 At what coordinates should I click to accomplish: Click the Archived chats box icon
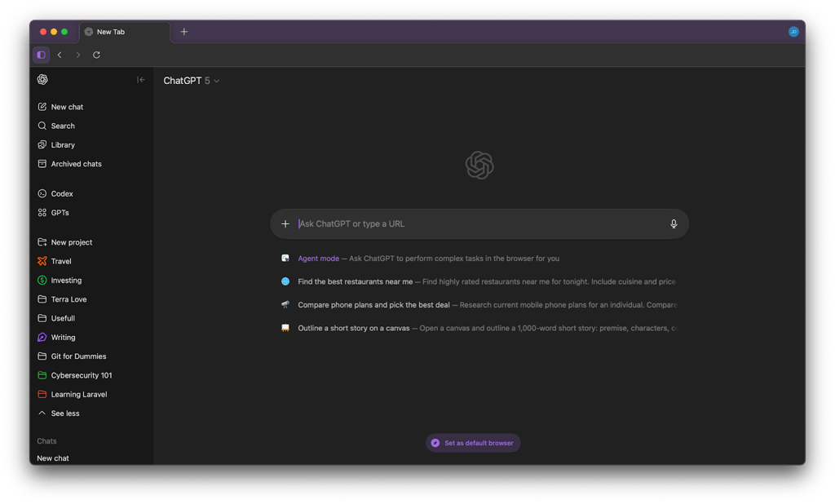pos(42,164)
